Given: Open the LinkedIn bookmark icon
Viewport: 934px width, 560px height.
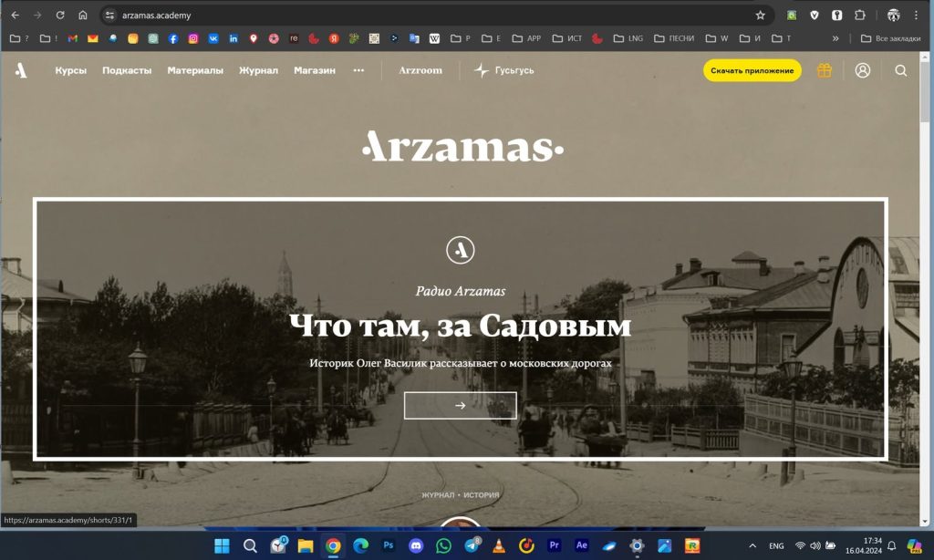Looking at the screenshot, I should [x=233, y=38].
